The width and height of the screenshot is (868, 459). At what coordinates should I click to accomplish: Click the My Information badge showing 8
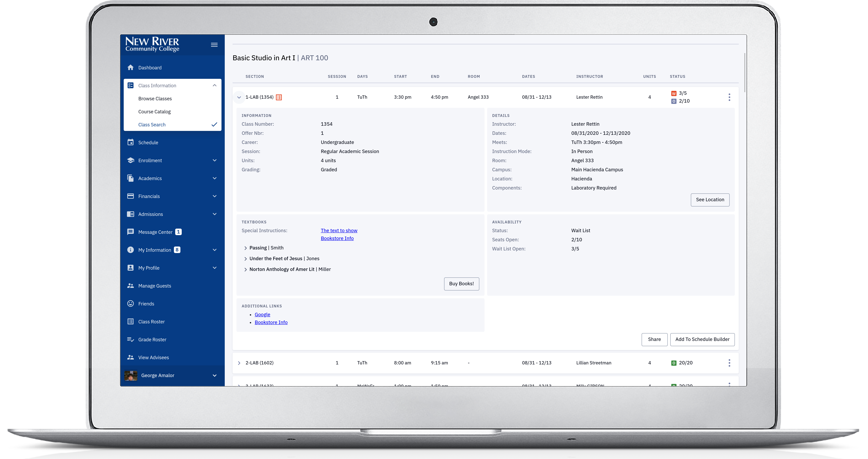coord(177,250)
